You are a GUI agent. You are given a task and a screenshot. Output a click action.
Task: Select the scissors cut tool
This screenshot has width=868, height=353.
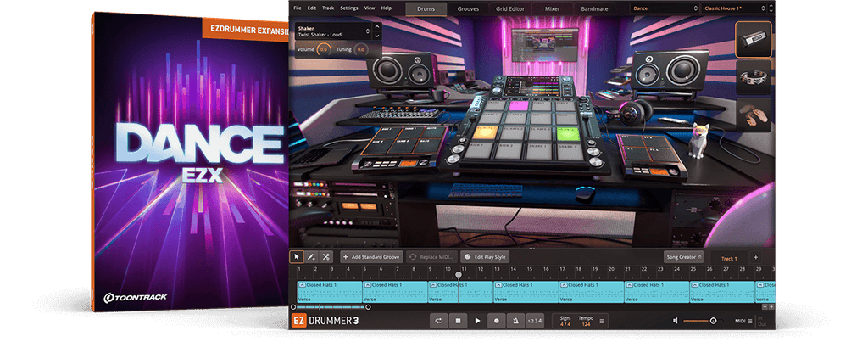pos(325,257)
